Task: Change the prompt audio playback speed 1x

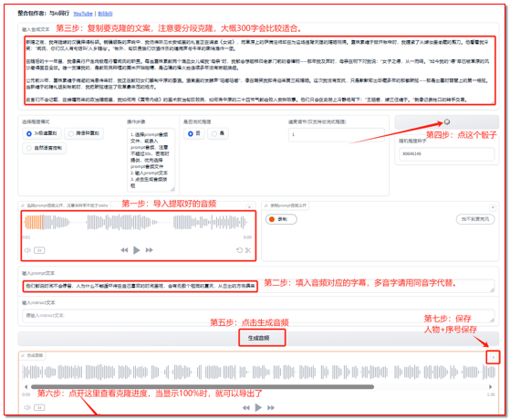Action: [39, 250]
